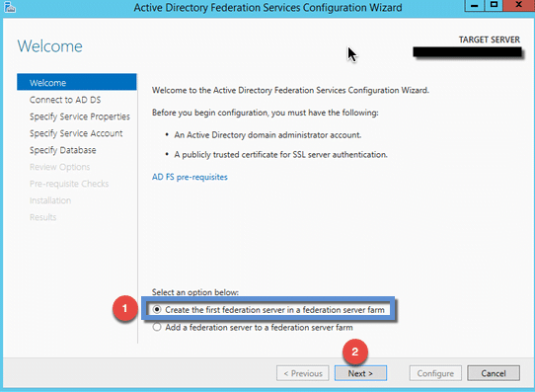Viewport: 535px width, 392px height.
Task: Click the Previous button
Action: (303, 373)
